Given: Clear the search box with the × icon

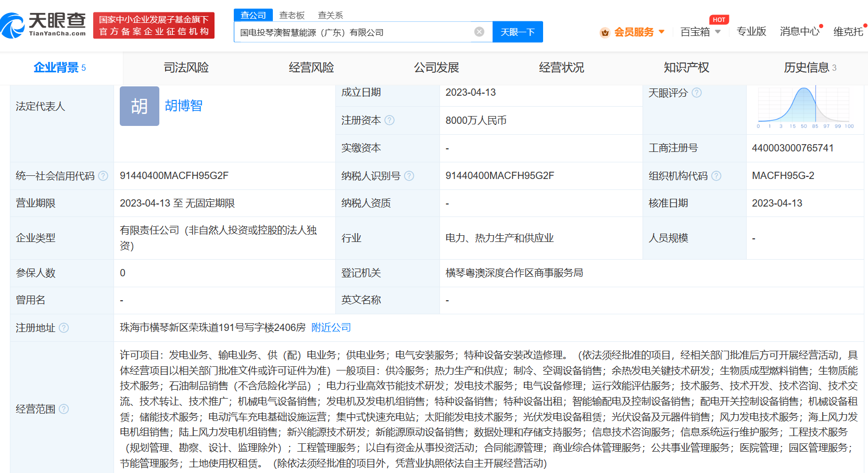Looking at the screenshot, I should pyautogui.click(x=479, y=31).
